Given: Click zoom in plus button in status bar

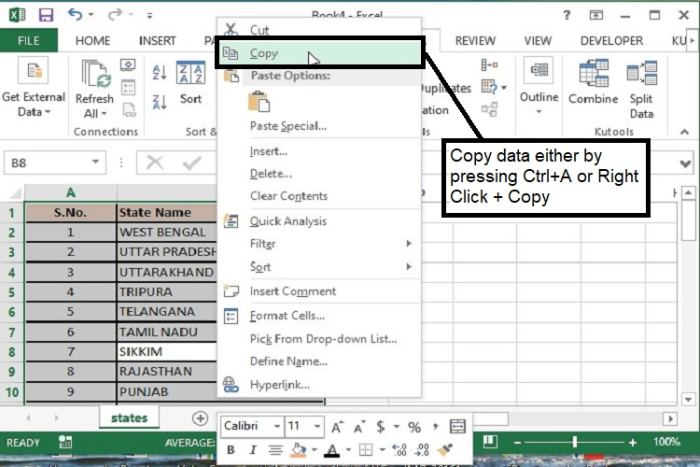Looking at the screenshot, I should point(633,442).
